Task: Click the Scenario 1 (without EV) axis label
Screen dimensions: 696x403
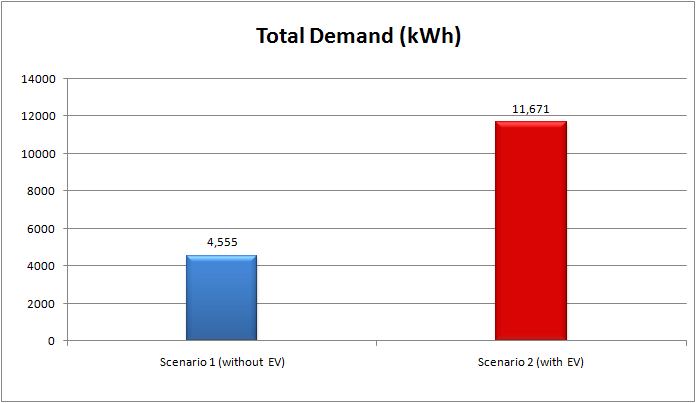Action: point(221,361)
